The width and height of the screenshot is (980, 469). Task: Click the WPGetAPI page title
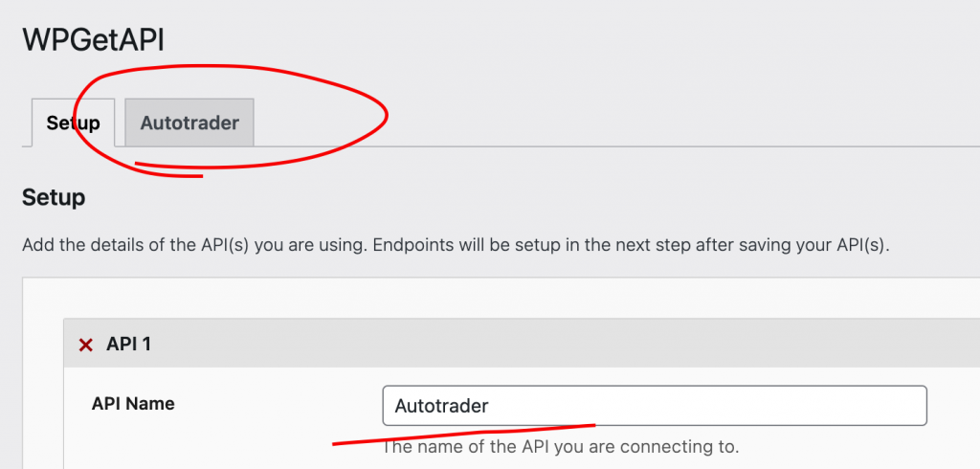93,39
